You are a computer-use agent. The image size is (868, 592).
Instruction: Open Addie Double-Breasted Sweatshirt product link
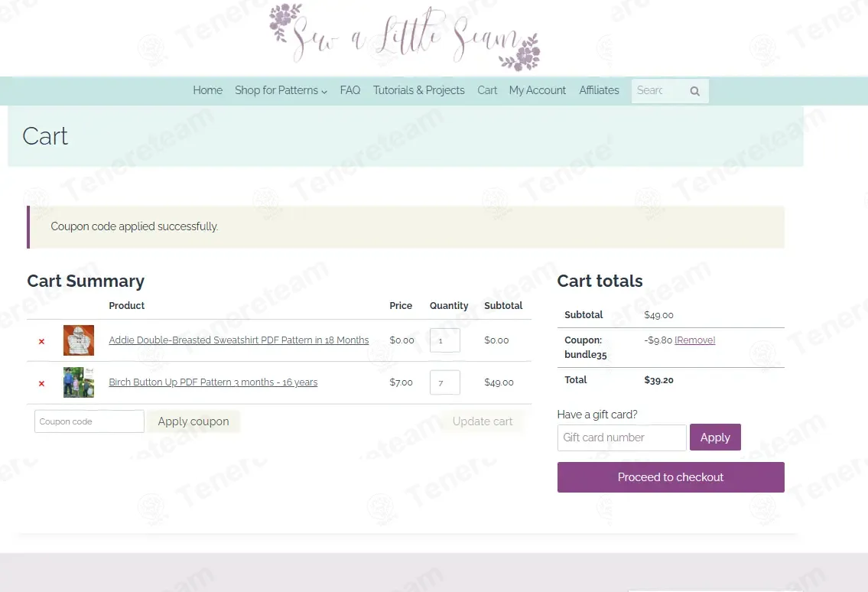click(239, 340)
